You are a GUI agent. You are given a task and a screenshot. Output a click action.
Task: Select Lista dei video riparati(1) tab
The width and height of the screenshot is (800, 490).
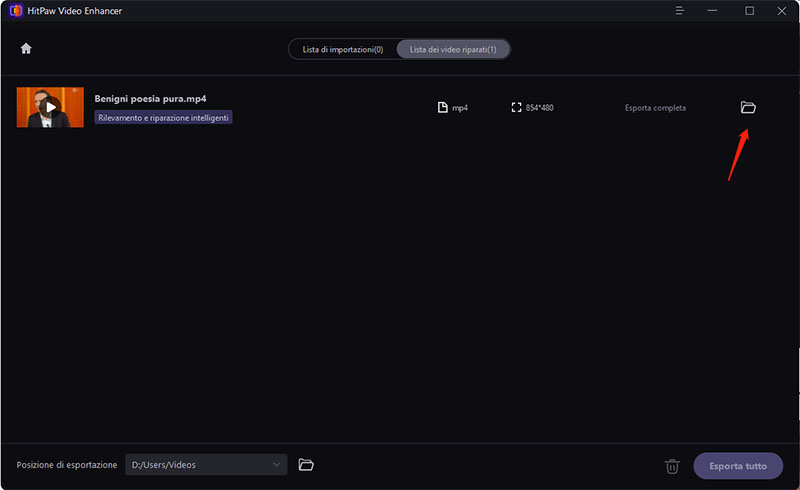tap(454, 49)
